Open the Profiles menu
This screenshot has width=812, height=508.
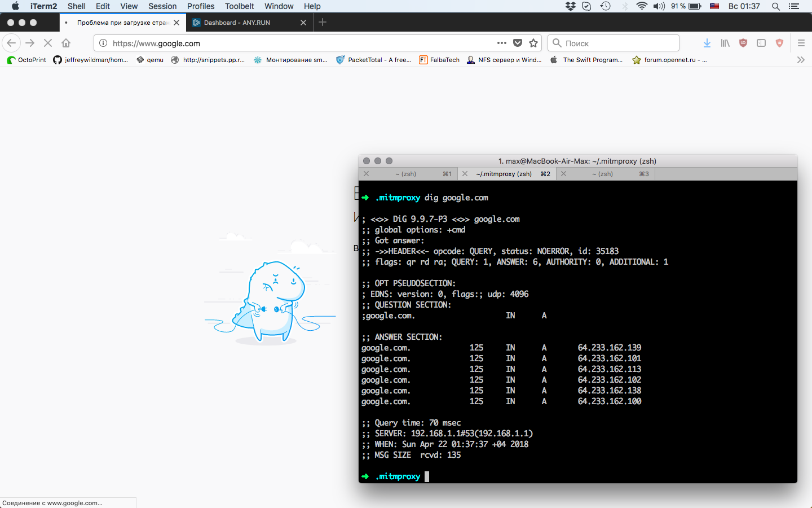click(201, 6)
